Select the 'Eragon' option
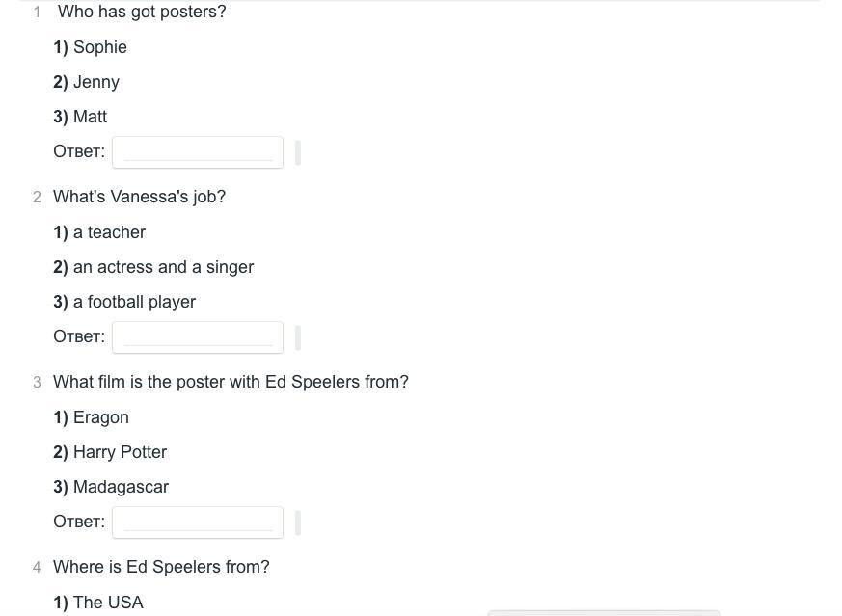Image resolution: width=842 pixels, height=616 pixels. tap(100, 417)
